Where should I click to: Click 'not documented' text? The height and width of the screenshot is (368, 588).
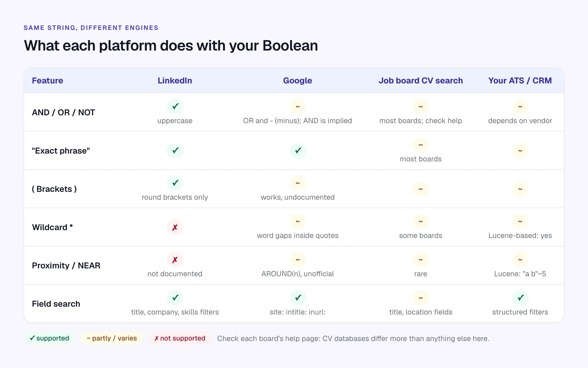tap(175, 274)
